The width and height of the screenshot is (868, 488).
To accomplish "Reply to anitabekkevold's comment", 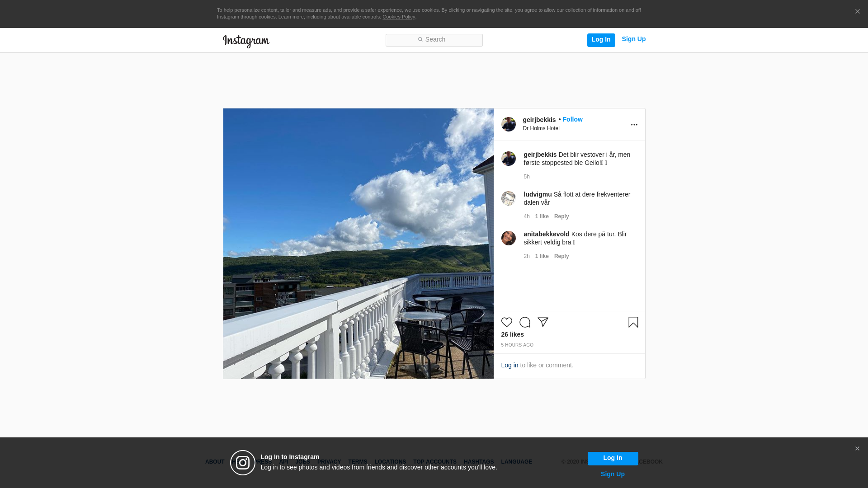I will [561, 256].
